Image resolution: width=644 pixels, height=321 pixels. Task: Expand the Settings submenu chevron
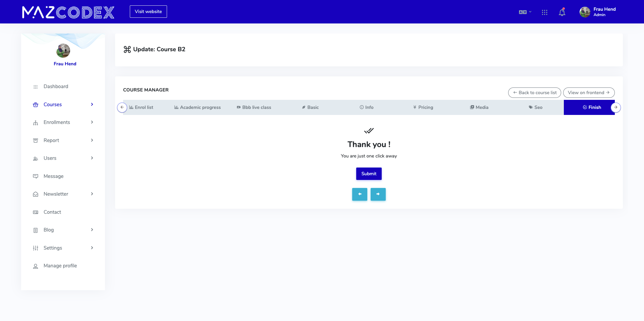(92, 248)
